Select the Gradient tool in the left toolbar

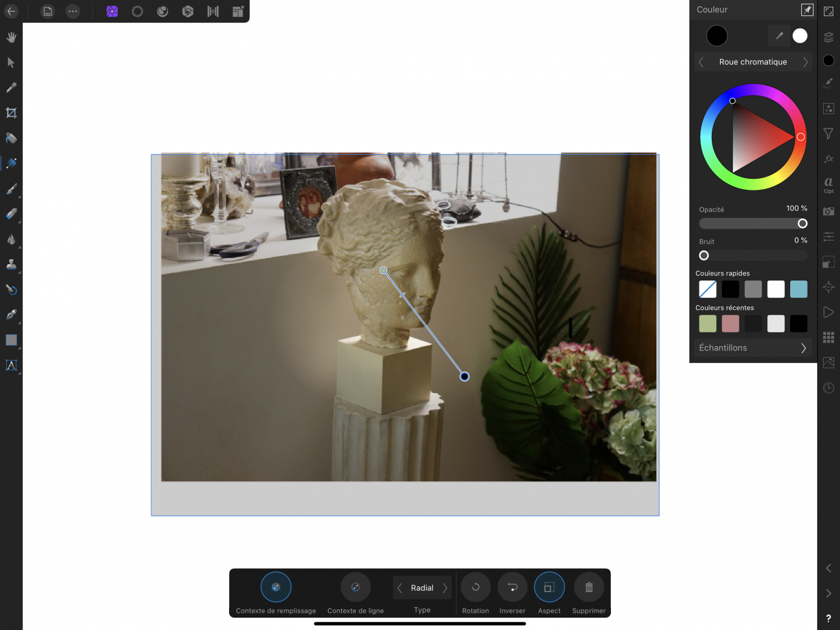click(x=11, y=163)
